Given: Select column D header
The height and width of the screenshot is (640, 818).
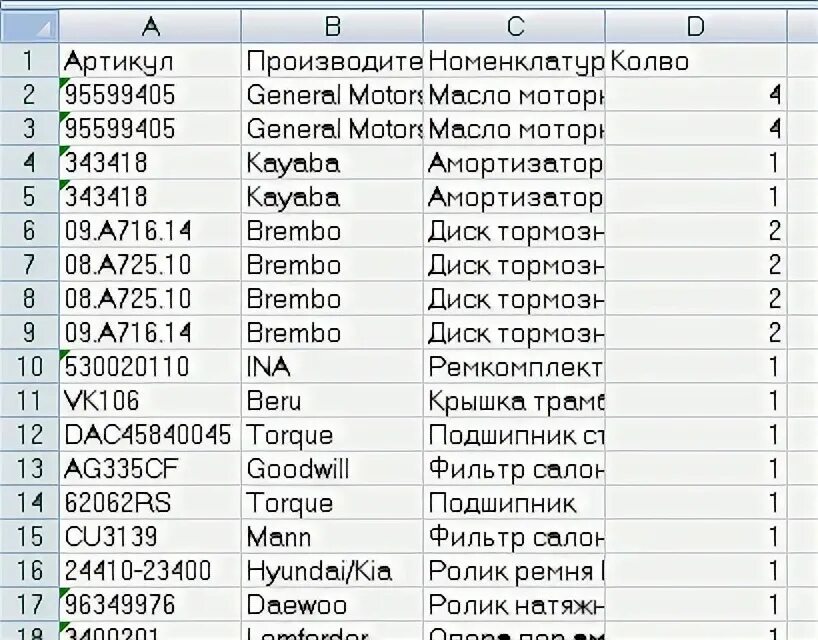Looking at the screenshot, I should click(x=696, y=26).
